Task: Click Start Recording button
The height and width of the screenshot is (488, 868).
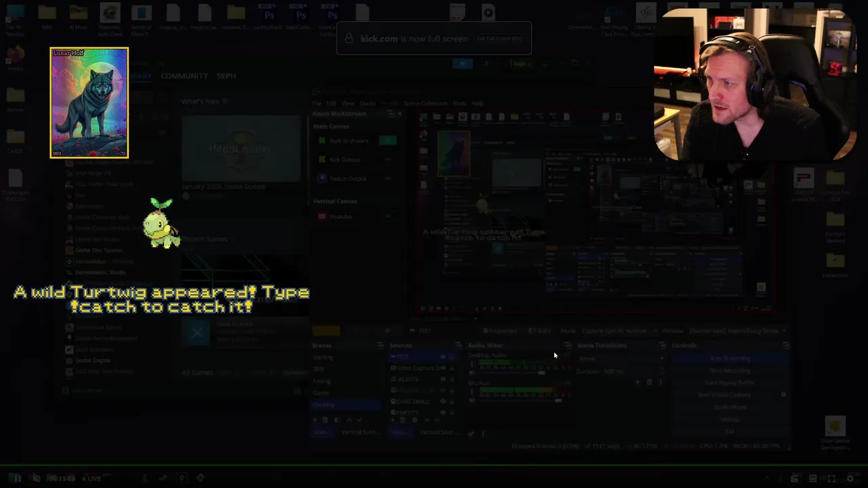Action: (731, 370)
